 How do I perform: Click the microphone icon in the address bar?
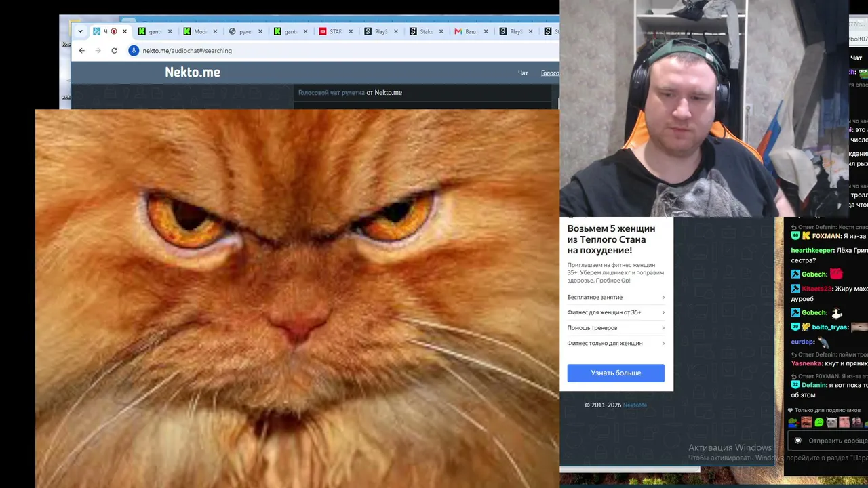point(134,51)
